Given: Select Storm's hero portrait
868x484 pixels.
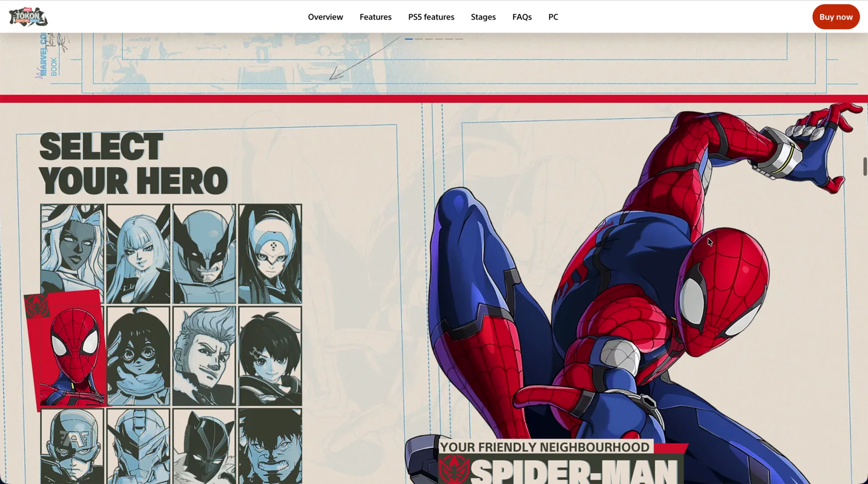Looking at the screenshot, I should click(x=72, y=253).
